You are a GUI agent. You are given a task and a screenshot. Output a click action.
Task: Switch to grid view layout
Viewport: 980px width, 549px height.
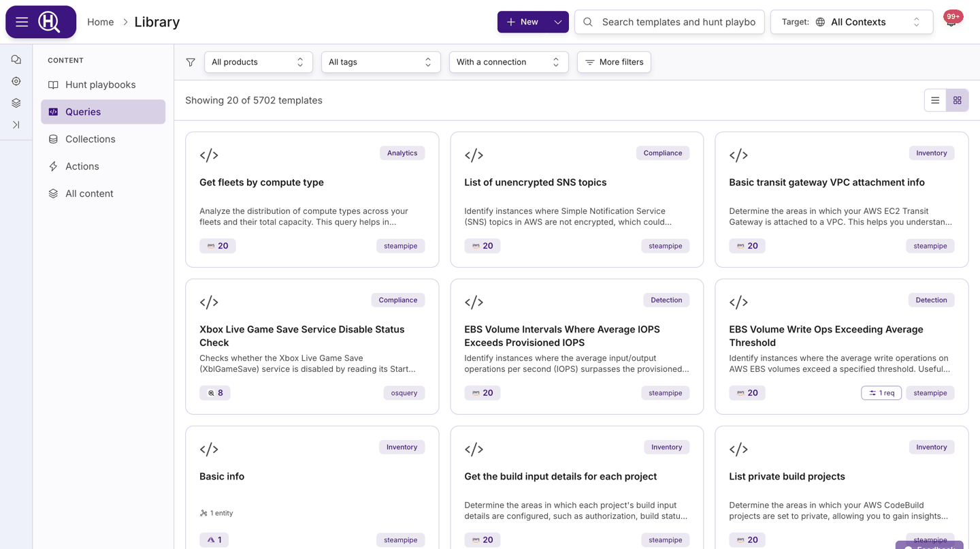(958, 100)
